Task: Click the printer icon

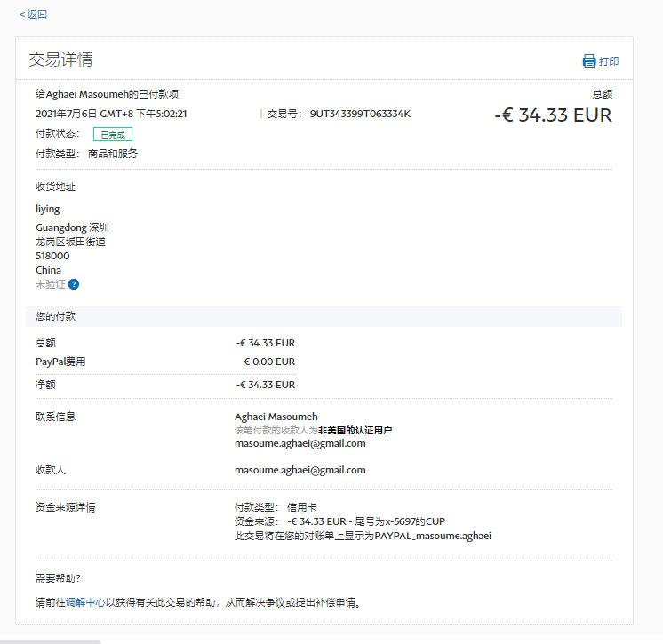Action: 588,61
